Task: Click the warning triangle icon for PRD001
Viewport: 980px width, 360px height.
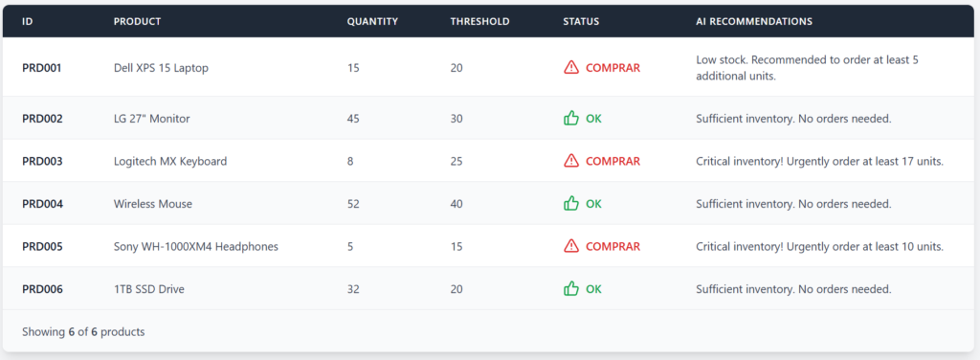Action: click(571, 67)
